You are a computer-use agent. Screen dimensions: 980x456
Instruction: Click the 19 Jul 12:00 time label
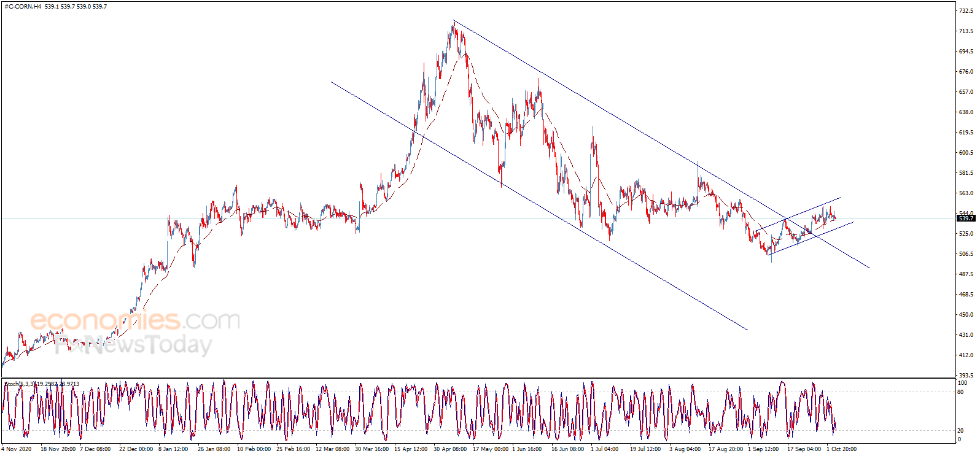tap(645, 449)
